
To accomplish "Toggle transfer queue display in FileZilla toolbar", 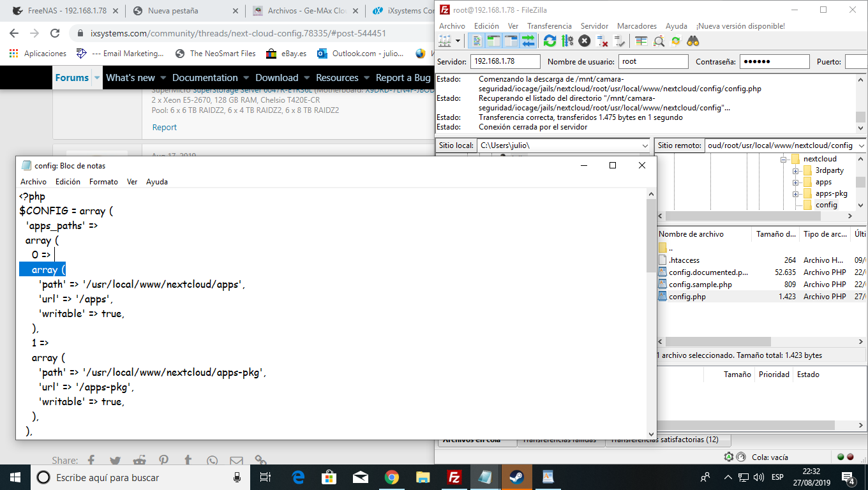I will point(528,41).
